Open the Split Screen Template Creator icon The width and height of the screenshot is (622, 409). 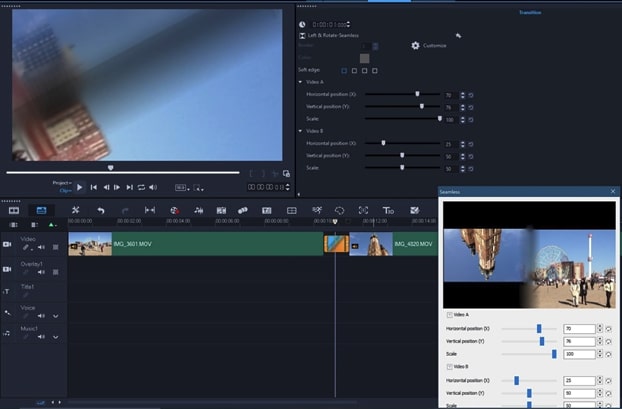click(415, 210)
